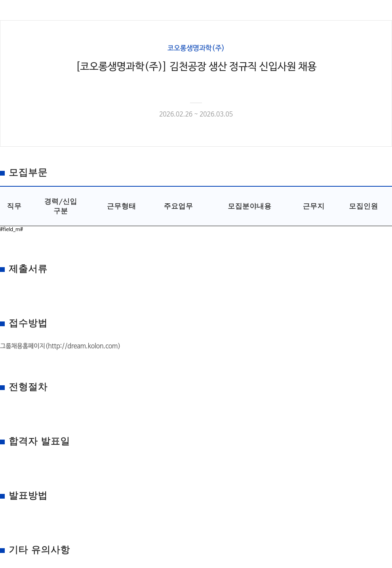Click the 근무지 column header
The image size is (392, 568).
pos(314,206)
